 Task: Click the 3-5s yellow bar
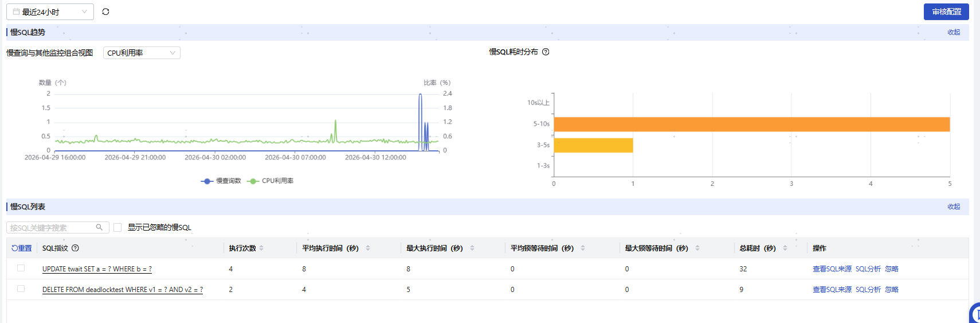(x=593, y=145)
